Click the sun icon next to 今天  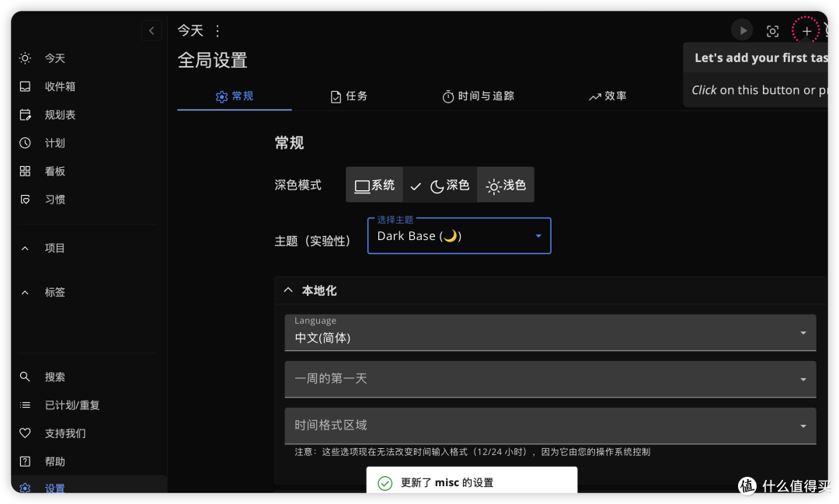25,57
